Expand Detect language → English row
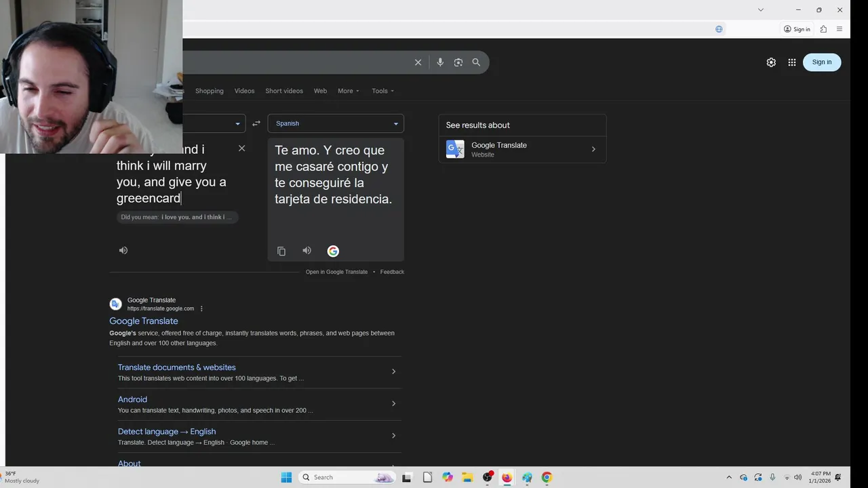This screenshot has height=488, width=868. [x=393, y=436]
